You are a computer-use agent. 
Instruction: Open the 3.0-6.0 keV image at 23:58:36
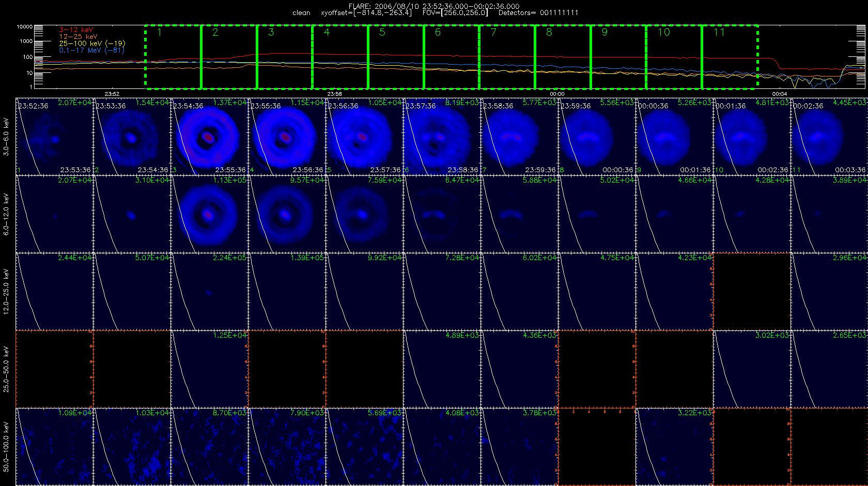[x=520, y=136]
